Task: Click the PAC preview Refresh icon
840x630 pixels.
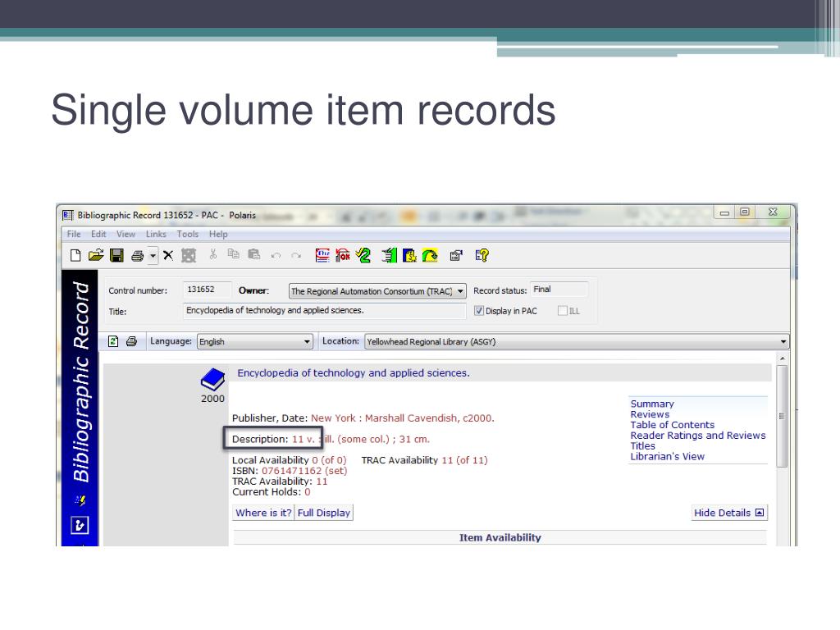Action: [x=113, y=341]
